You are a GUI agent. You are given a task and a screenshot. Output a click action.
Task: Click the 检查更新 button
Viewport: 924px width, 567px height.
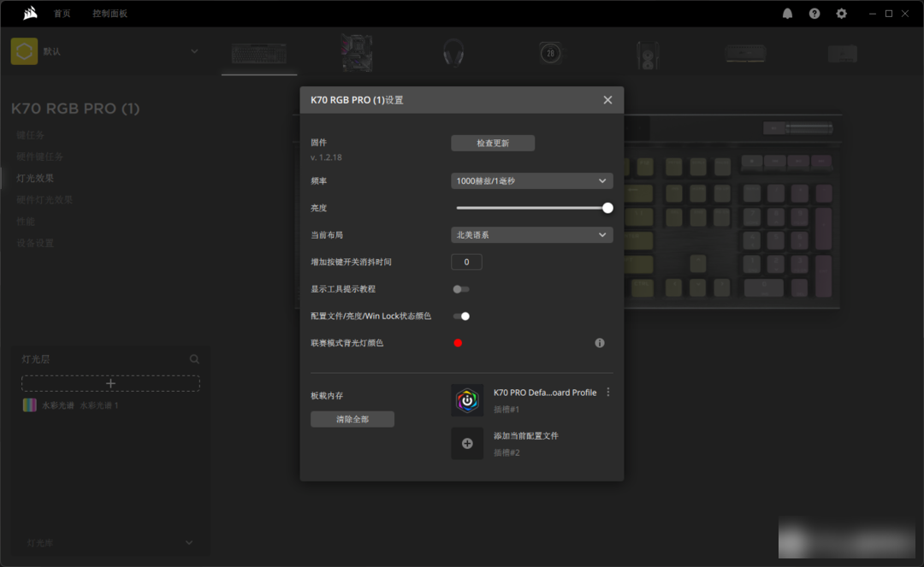(x=493, y=143)
